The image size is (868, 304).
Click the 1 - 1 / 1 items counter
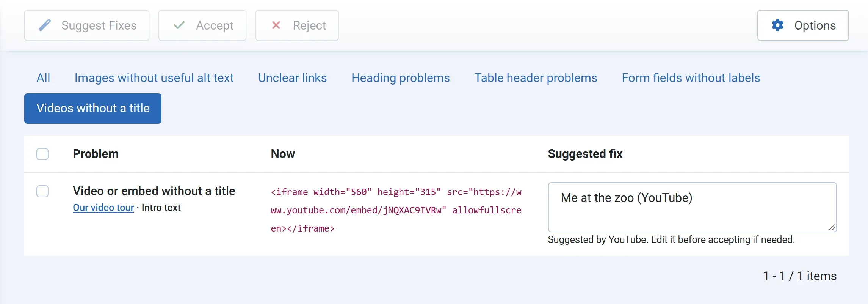tap(800, 276)
